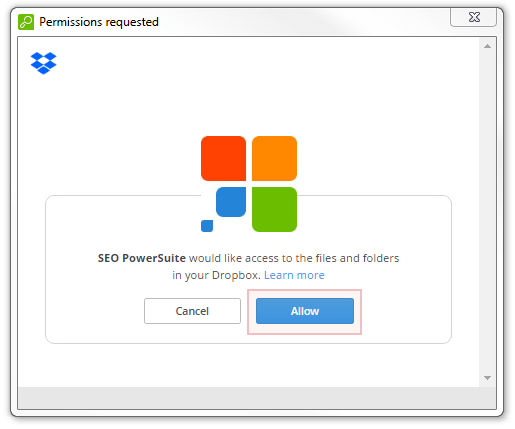Viewport: 515px width, 429px height.
Task: Open the Learn more link
Action: tap(294, 275)
